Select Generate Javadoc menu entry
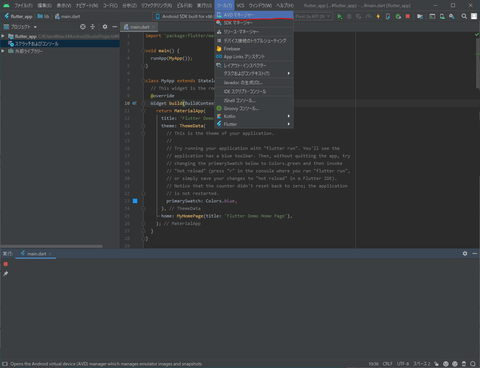480x368 pixels. coord(254,82)
